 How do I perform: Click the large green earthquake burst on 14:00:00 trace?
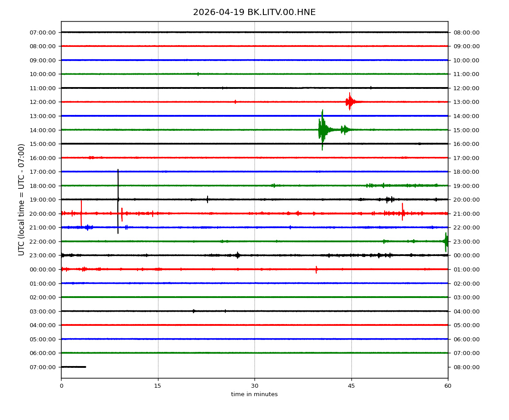tap(323, 130)
